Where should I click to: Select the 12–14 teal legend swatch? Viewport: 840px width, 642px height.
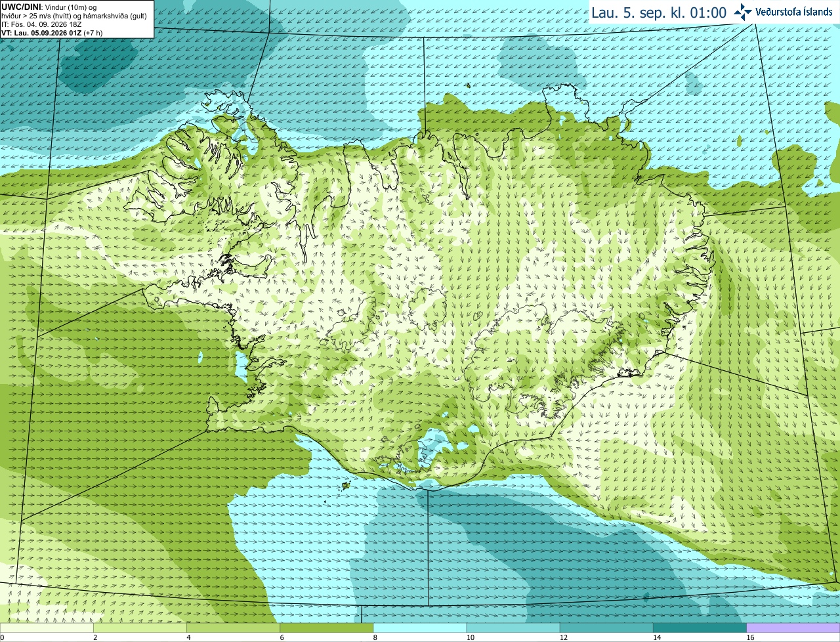coord(607,628)
